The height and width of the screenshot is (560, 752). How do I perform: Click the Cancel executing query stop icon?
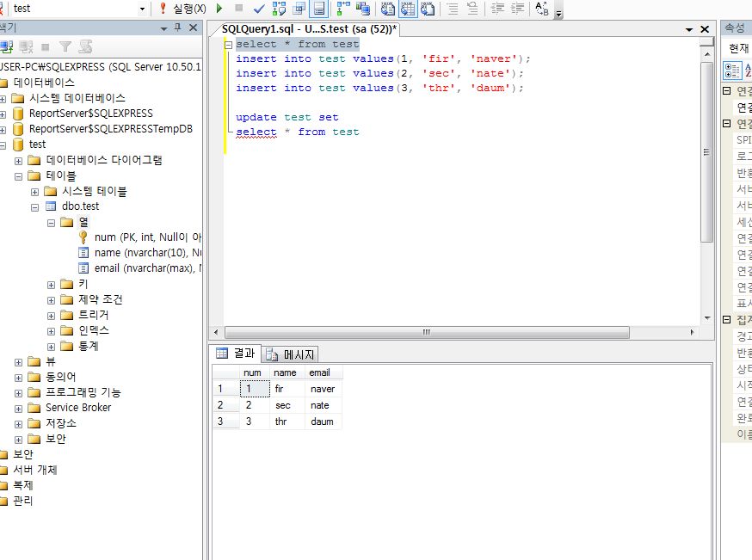pyautogui.click(x=239, y=8)
